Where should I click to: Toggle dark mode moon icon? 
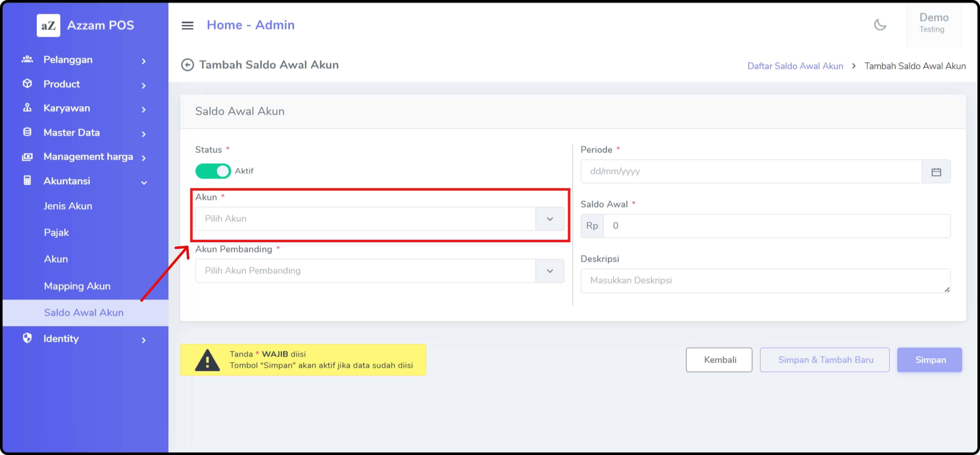[x=879, y=25]
